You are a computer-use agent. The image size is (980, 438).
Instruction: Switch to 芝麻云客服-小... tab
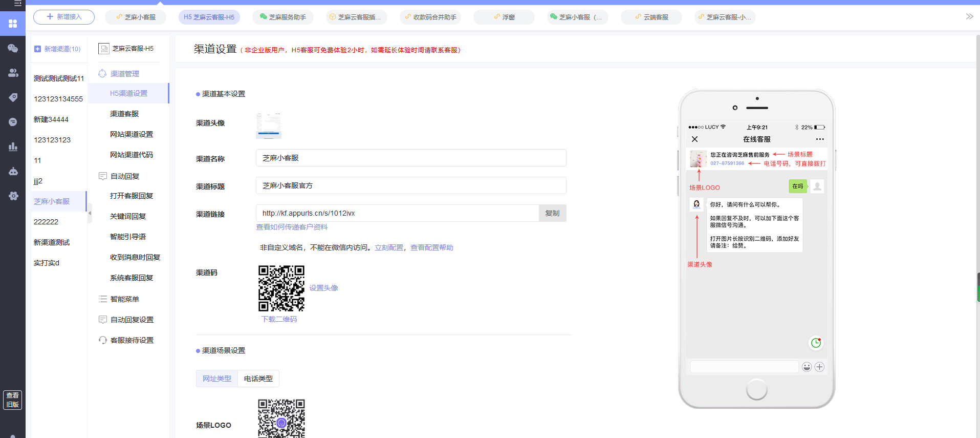[725, 17]
